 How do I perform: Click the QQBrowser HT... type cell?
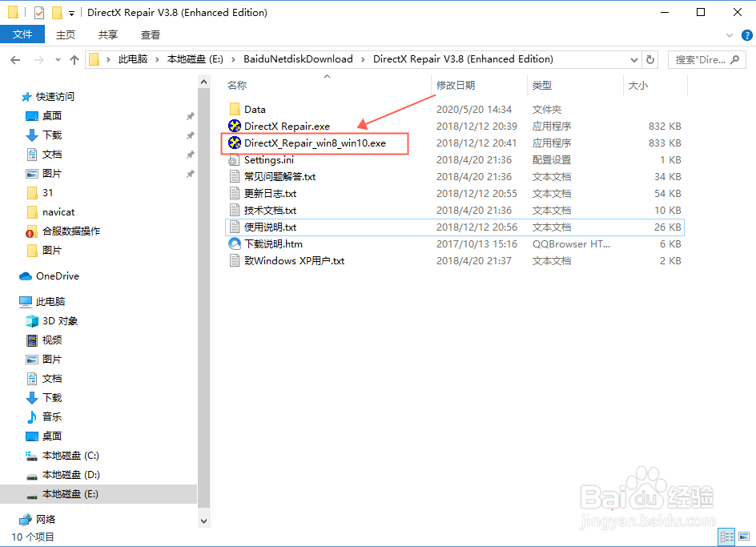point(571,244)
